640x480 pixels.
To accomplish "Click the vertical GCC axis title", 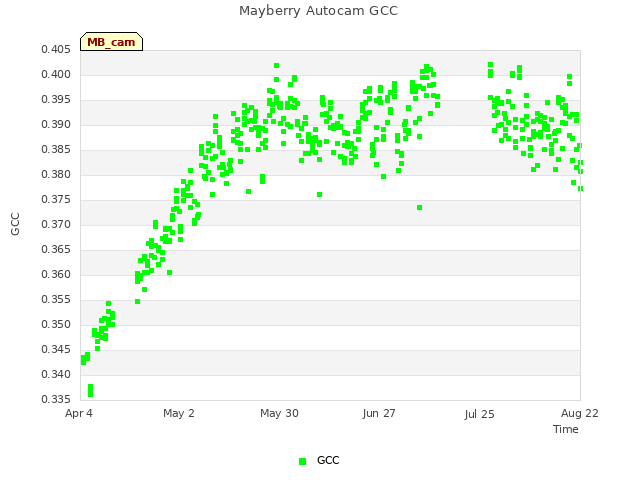I will [x=15, y=224].
